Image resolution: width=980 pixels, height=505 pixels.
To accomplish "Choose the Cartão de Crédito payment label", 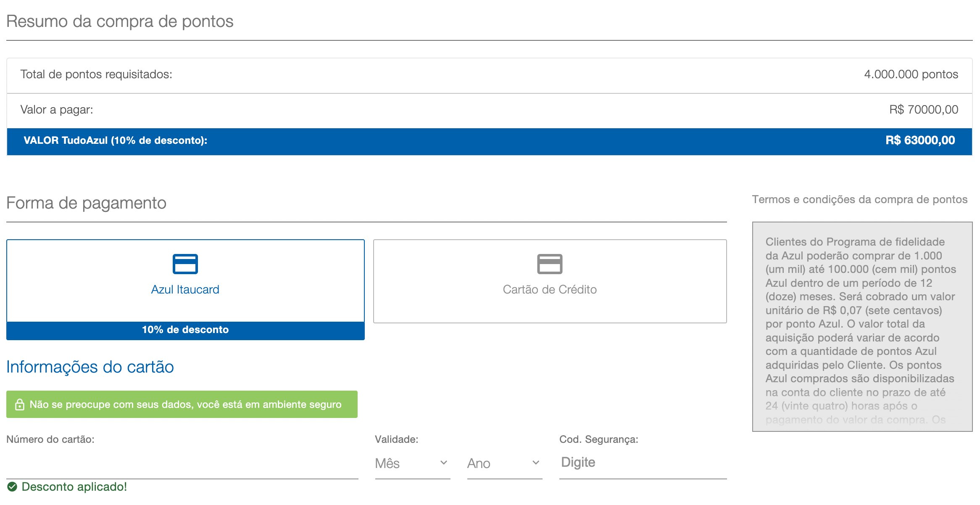I will 550,289.
